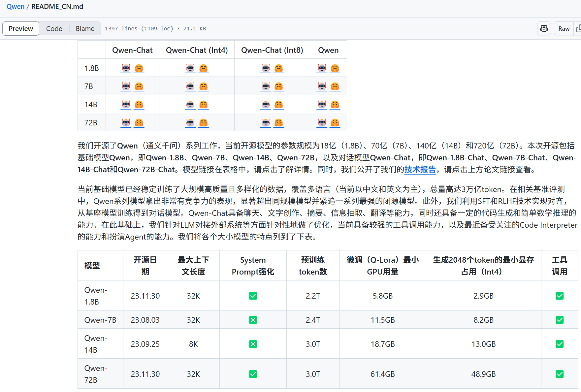Open Hugging Face link for 1.8B base Qwen
The image size is (581, 392).
point(335,68)
